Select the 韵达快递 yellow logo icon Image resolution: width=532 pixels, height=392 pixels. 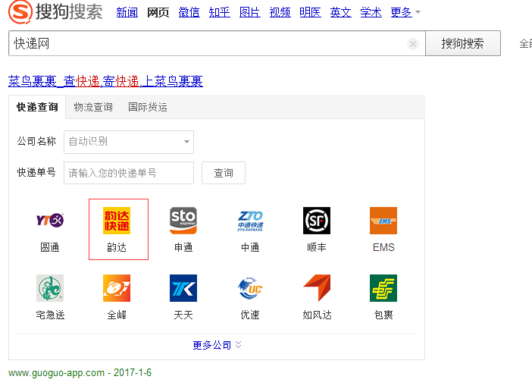click(x=117, y=221)
